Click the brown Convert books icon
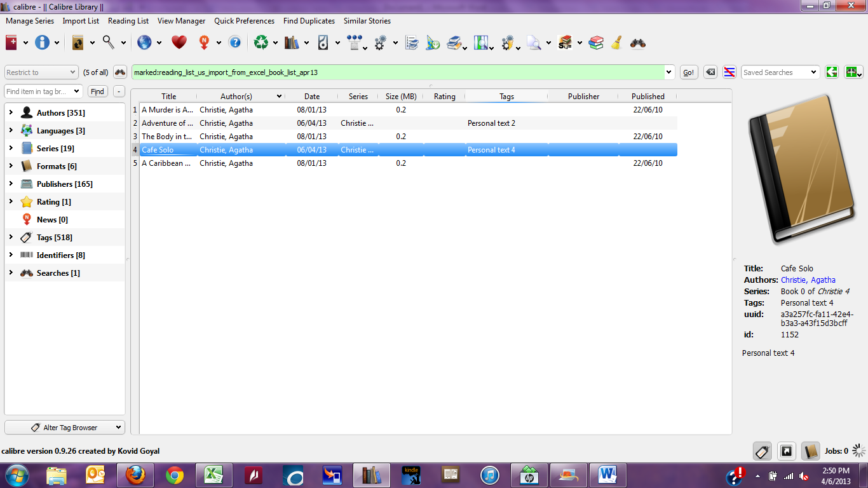Viewport: 868px width, 488px height. tap(78, 43)
